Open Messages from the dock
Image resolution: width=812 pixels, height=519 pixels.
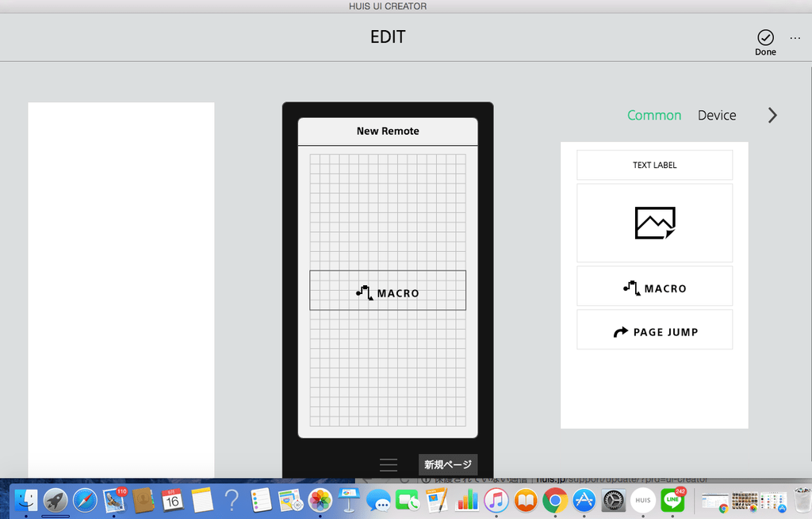pos(378,501)
